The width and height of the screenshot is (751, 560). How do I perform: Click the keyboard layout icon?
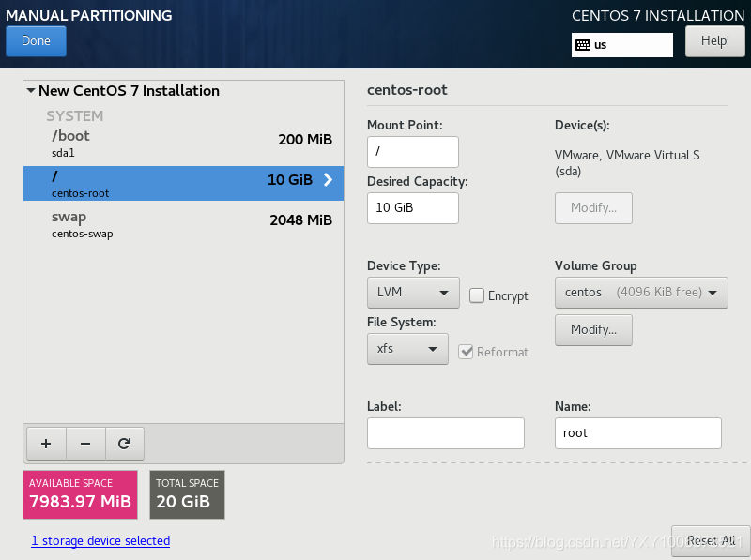click(x=583, y=45)
